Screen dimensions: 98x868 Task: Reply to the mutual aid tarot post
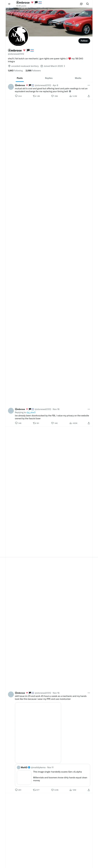coord(18,96)
